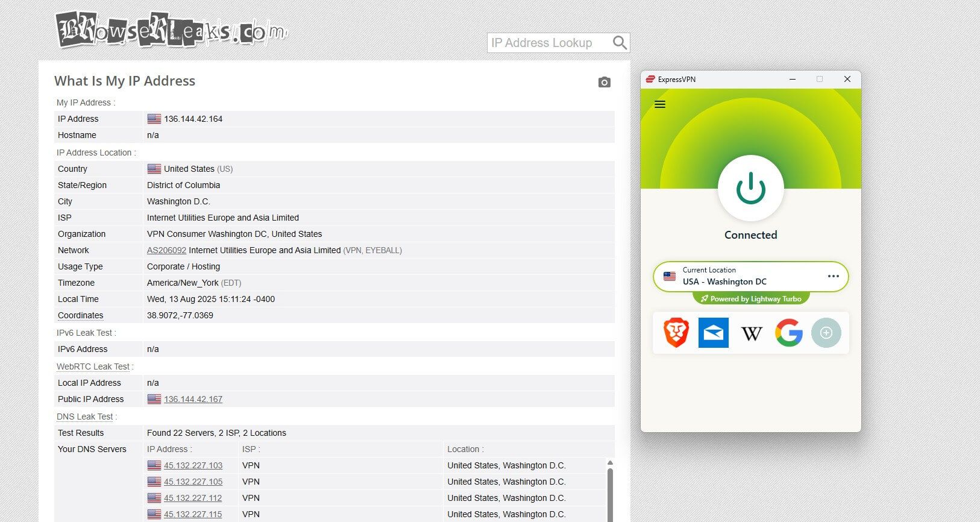Click 'VPN Consumer Washington DC, United States' text

234,234
